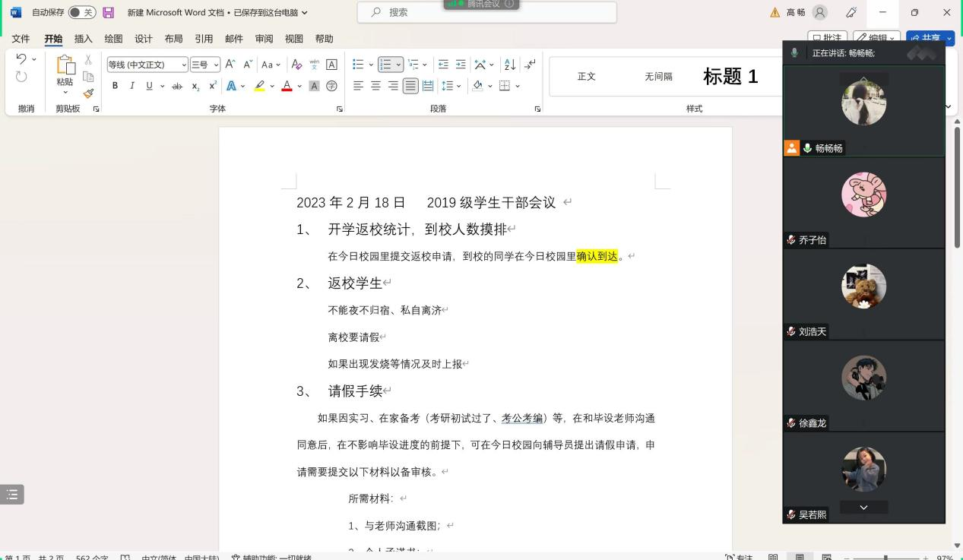
Task: Apply bold formatting to text
Action: click(x=115, y=86)
